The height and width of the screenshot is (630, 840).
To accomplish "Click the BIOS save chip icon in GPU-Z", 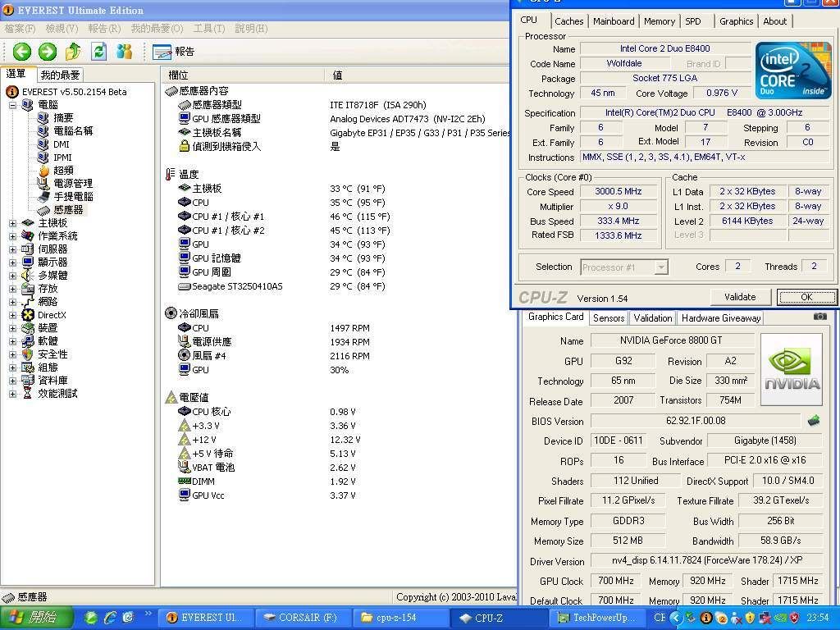I will [x=814, y=421].
